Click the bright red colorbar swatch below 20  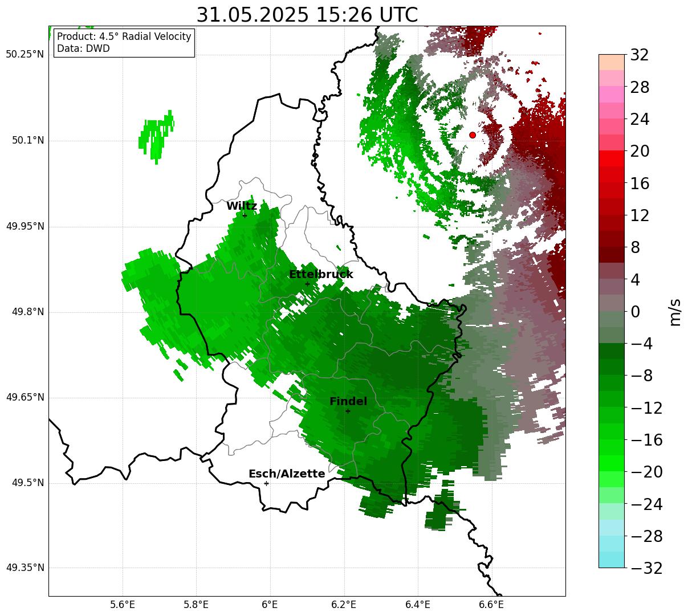(x=612, y=158)
